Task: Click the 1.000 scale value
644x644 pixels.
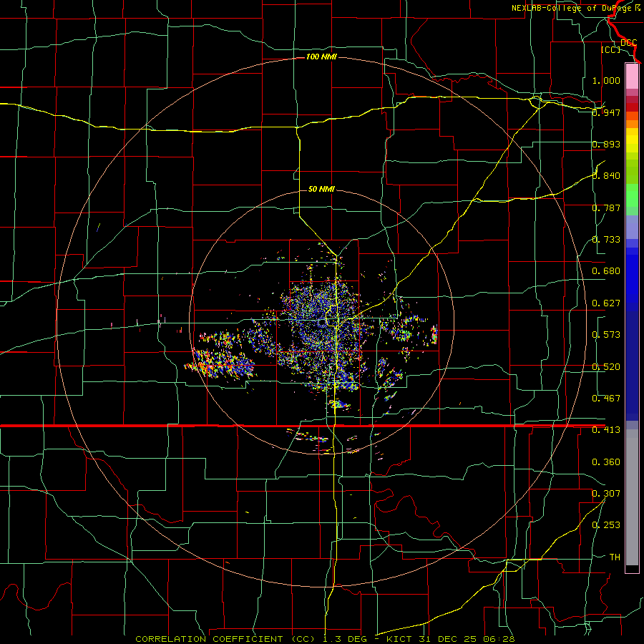Action: (606, 80)
